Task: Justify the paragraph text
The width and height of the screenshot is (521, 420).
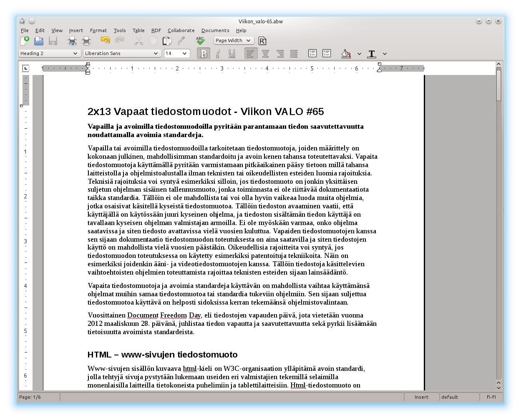Action: (x=294, y=53)
